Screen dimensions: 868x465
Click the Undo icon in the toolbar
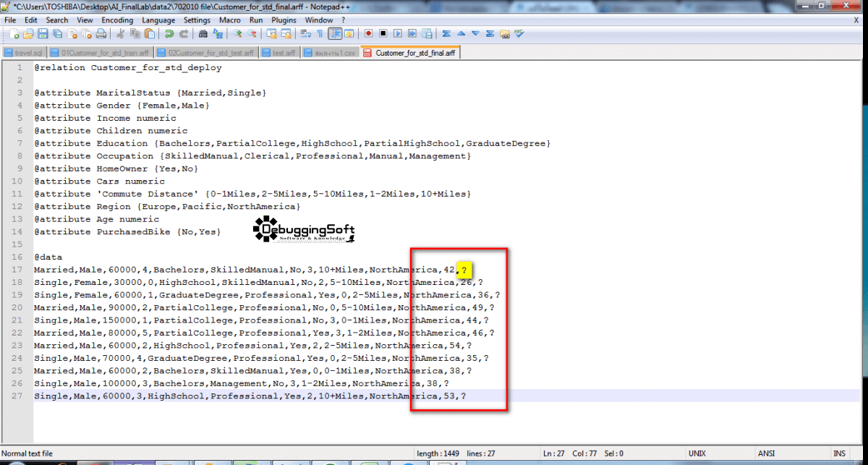pyautogui.click(x=169, y=33)
